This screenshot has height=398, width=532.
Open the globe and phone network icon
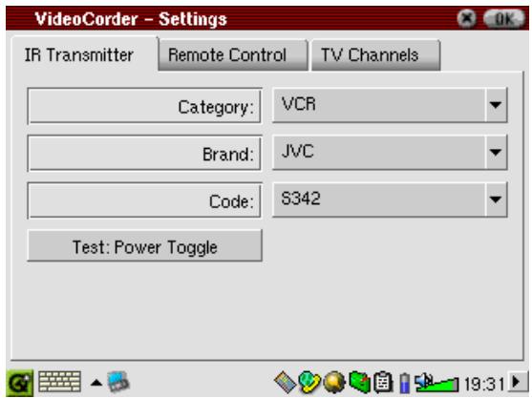pos(309,383)
